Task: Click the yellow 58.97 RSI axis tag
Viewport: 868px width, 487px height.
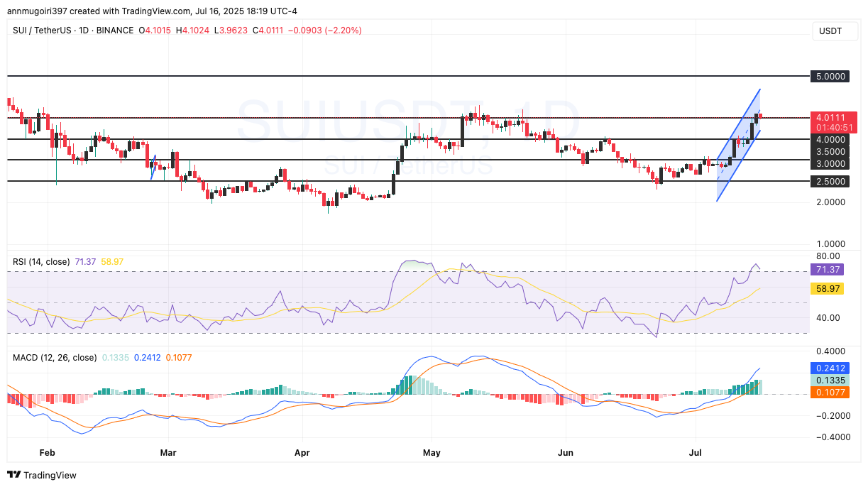Action: coord(827,289)
